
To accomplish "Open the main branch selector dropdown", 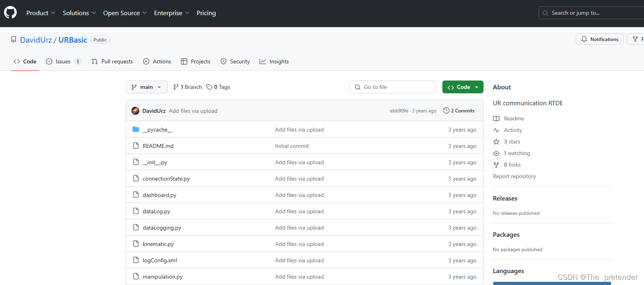I will (x=147, y=87).
